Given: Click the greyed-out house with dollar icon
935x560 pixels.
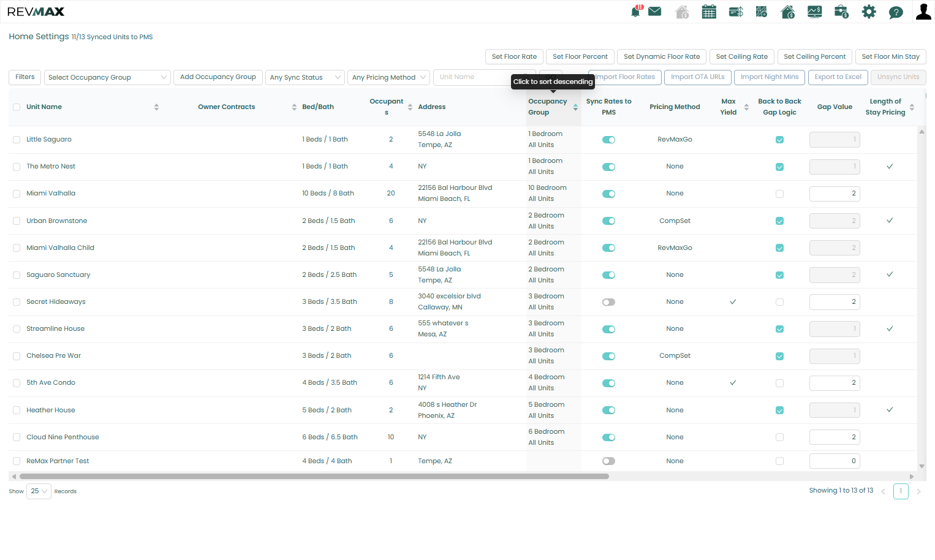Looking at the screenshot, I should pos(681,12).
